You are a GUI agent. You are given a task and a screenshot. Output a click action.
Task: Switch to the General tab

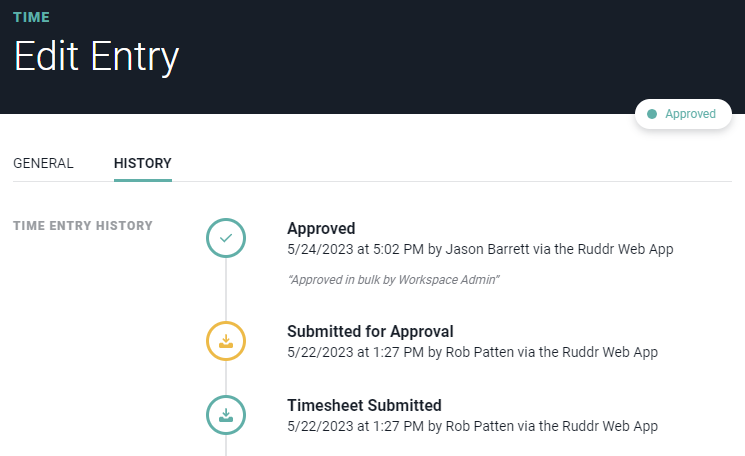(43, 163)
